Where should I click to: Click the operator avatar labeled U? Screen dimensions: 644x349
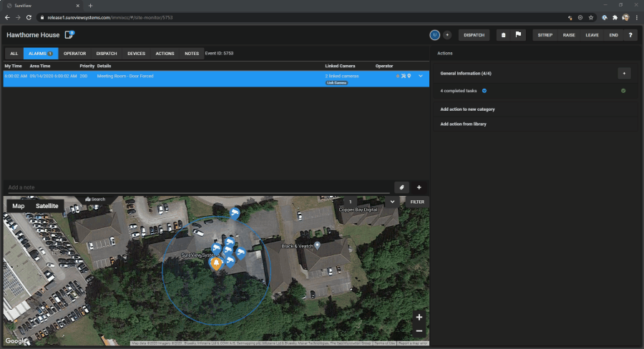tap(434, 35)
